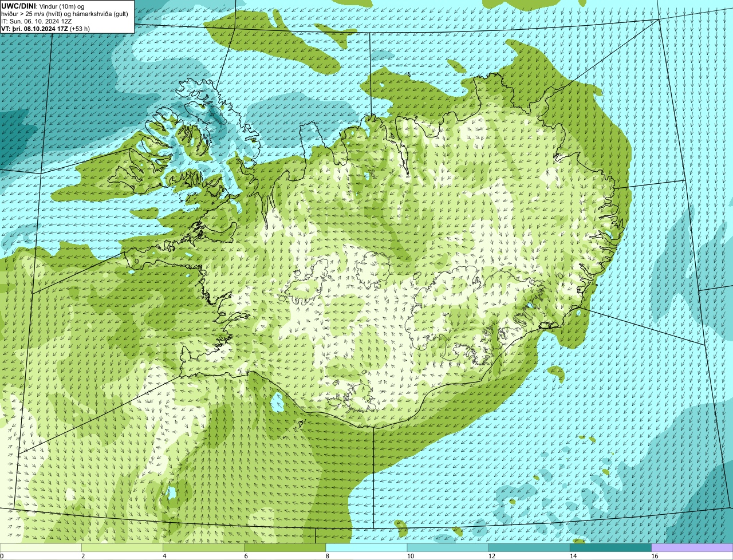Viewport: 733px width, 560px height.
Task: Click the "2" scale label
Action: pyautogui.click(x=83, y=556)
